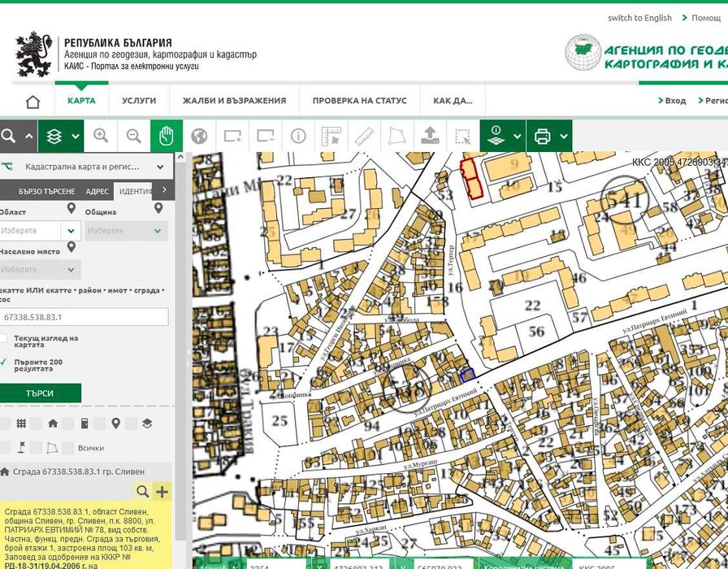The width and height of the screenshot is (728, 569).
Task: Zoom to result using yellow magnifier icon
Action: tap(142, 491)
